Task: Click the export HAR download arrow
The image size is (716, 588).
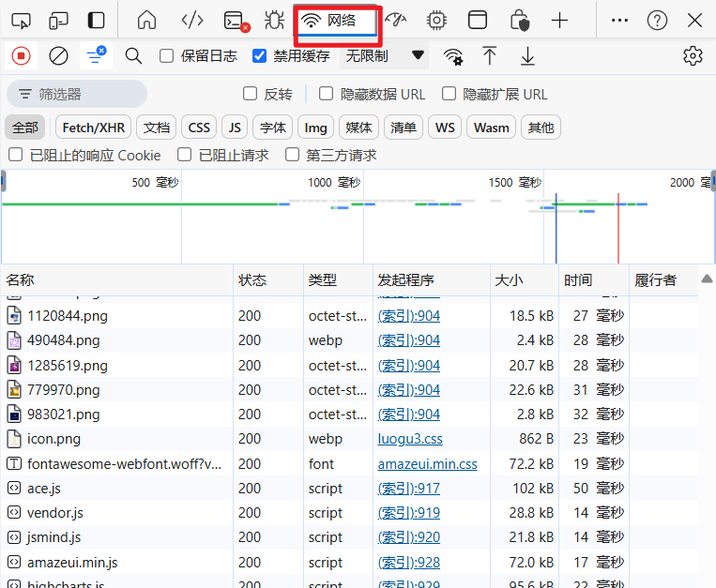Action: 527,56
